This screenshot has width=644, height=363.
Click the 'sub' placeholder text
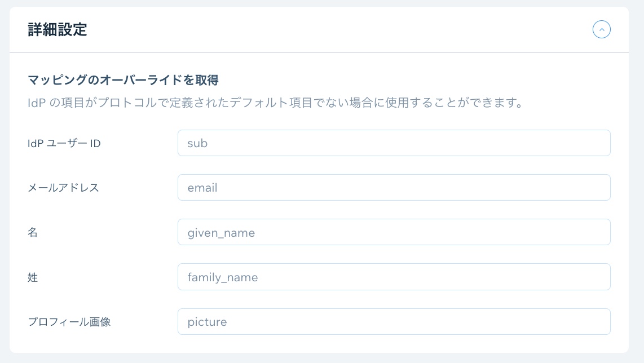click(197, 143)
